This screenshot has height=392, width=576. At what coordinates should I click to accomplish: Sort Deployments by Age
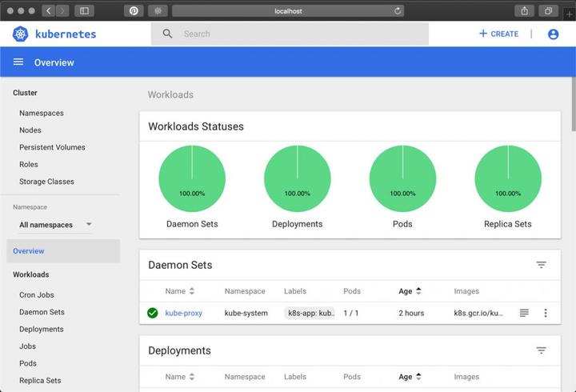point(410,377)
